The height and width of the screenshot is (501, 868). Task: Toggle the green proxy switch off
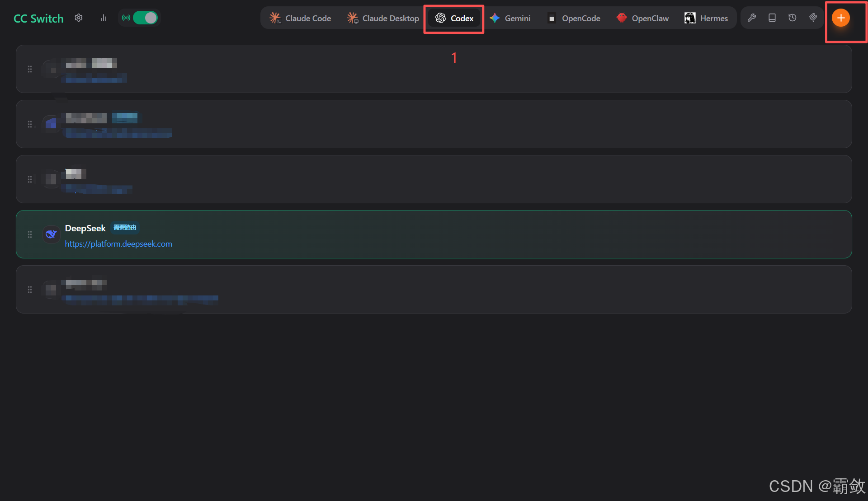(x=145, y=18)
